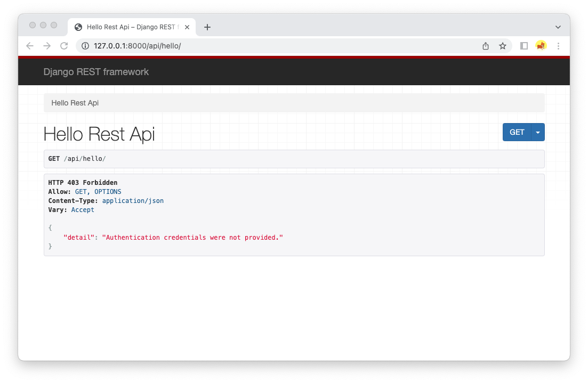Open the tab search chevron at top right
588x383 pixels.
click(558, 27)
